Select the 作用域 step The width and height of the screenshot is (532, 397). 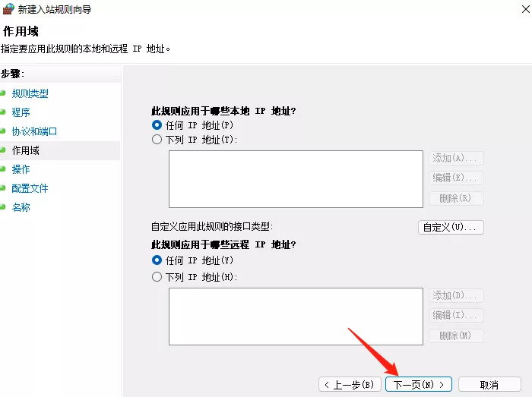click(25, 150)
